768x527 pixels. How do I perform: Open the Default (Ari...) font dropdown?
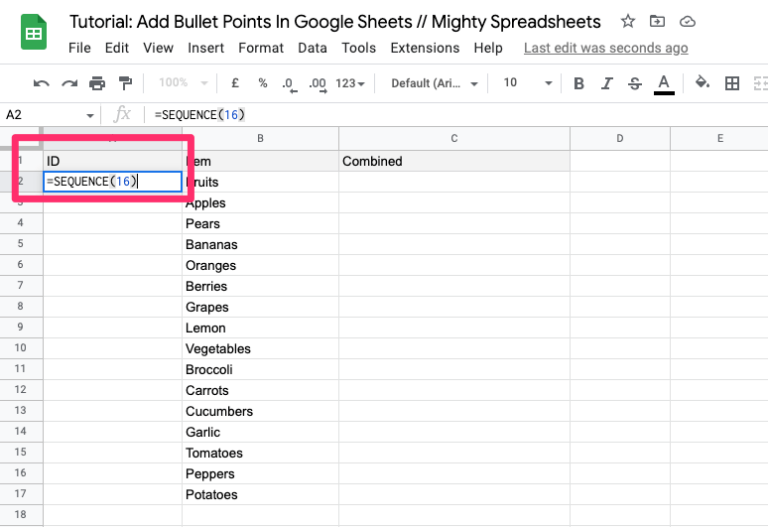pyautogui.click(x=434, y=83)
